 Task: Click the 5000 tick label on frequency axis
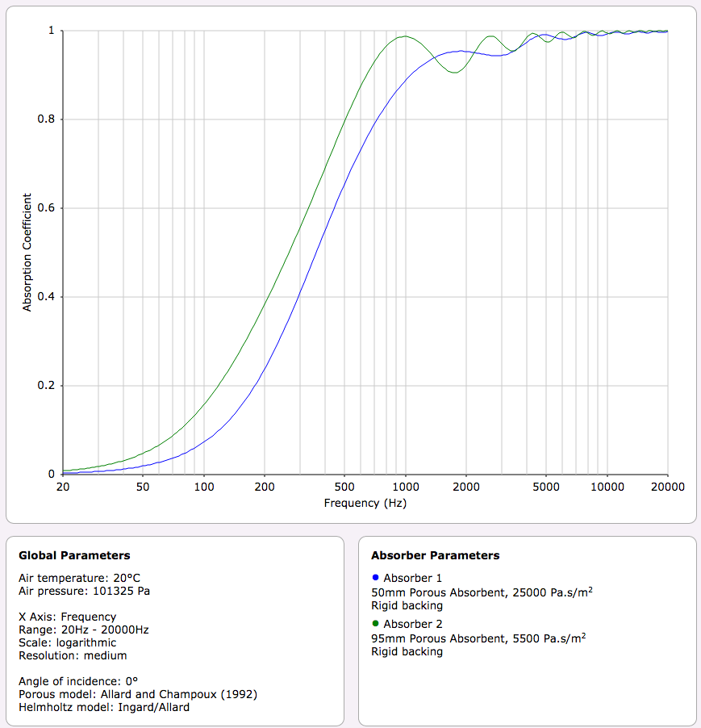click(546, 487)
